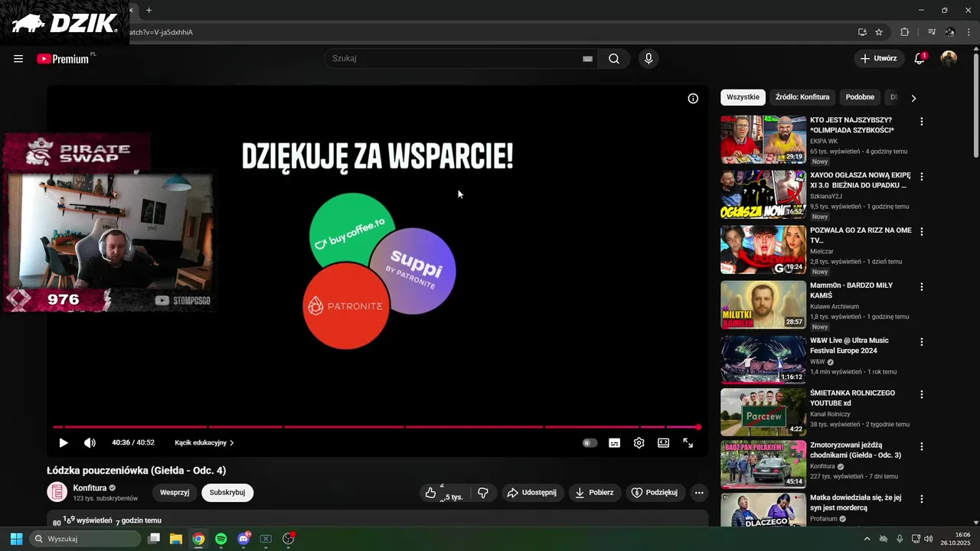Click the Podziękuj thanks button
This screenshot has width=980, height=551.
pos(655,493)
